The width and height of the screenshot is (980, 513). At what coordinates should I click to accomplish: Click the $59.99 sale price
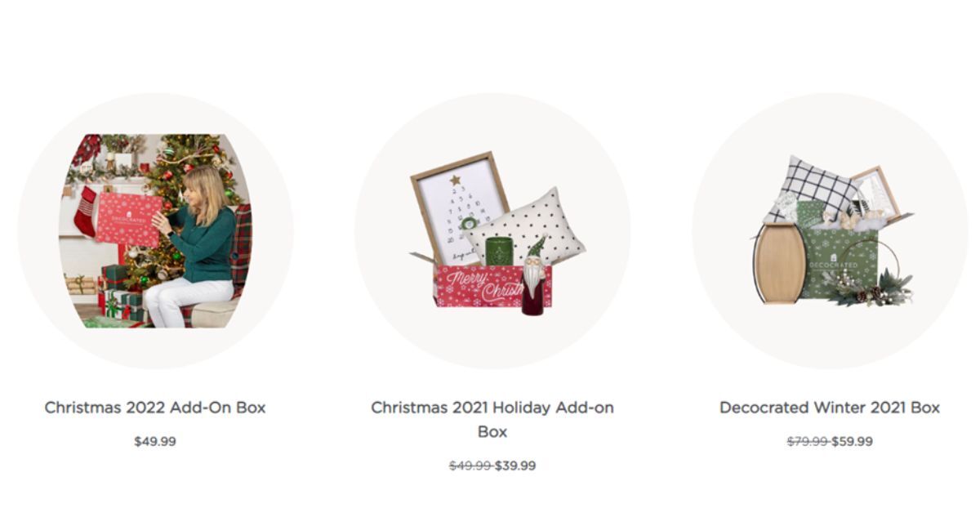pyautogui.click(x=852, y=441)
